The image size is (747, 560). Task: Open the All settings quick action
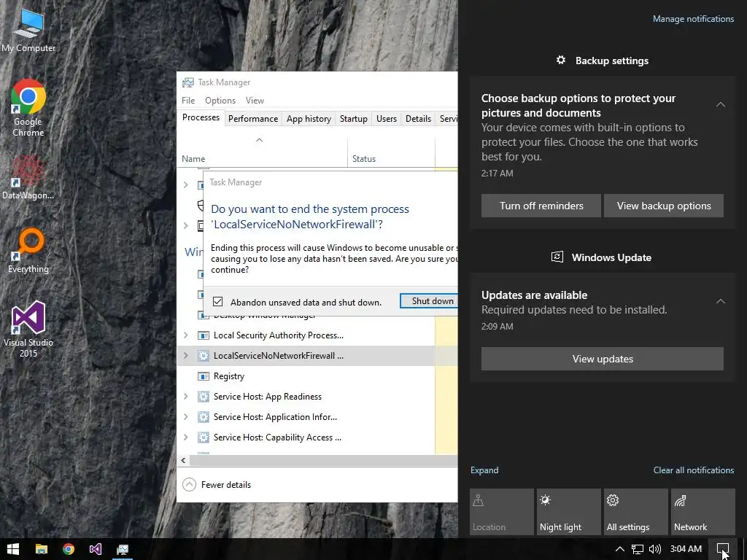click(x=636, y=511)
